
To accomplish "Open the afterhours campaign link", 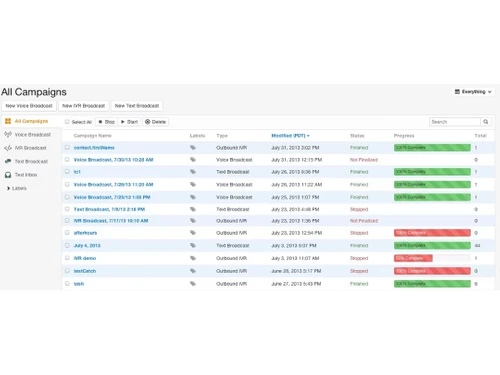I will (x=85, y=233).
